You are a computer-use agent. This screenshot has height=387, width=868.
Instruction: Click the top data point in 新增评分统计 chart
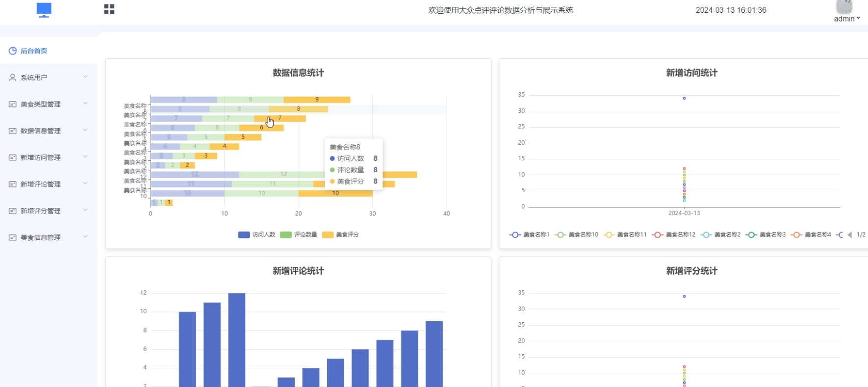tap(684, 296)
